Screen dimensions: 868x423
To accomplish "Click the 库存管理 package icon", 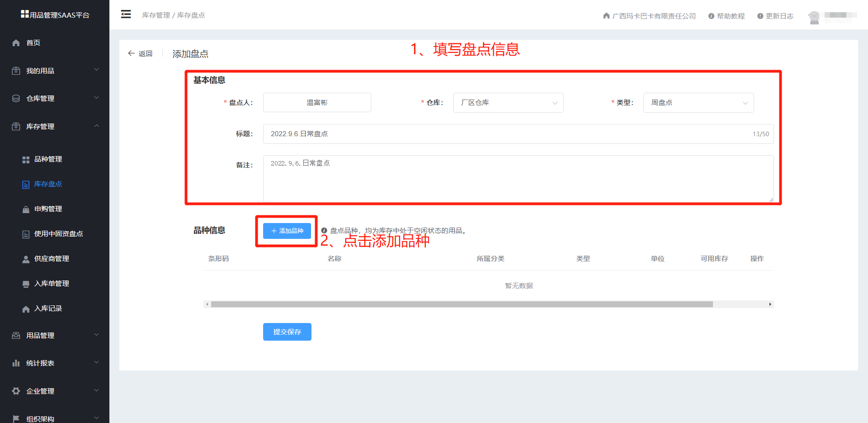I will [x=16, y=126].
